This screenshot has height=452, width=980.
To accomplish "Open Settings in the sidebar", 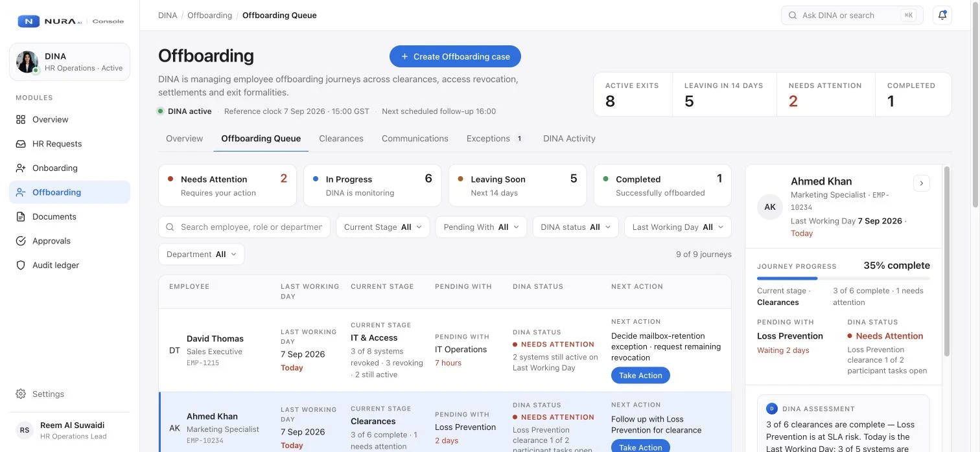I will [x=69, y=394].
